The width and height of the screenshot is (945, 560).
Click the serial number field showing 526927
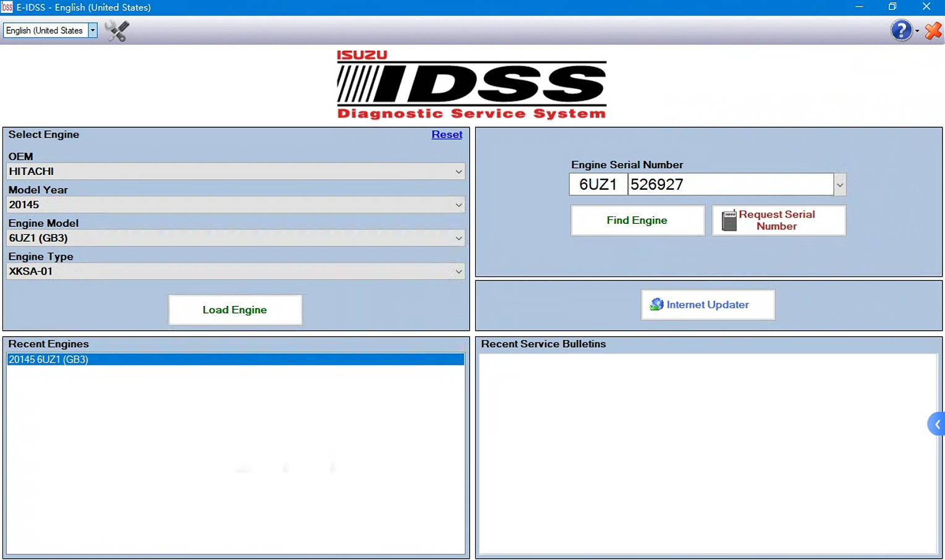730,184
